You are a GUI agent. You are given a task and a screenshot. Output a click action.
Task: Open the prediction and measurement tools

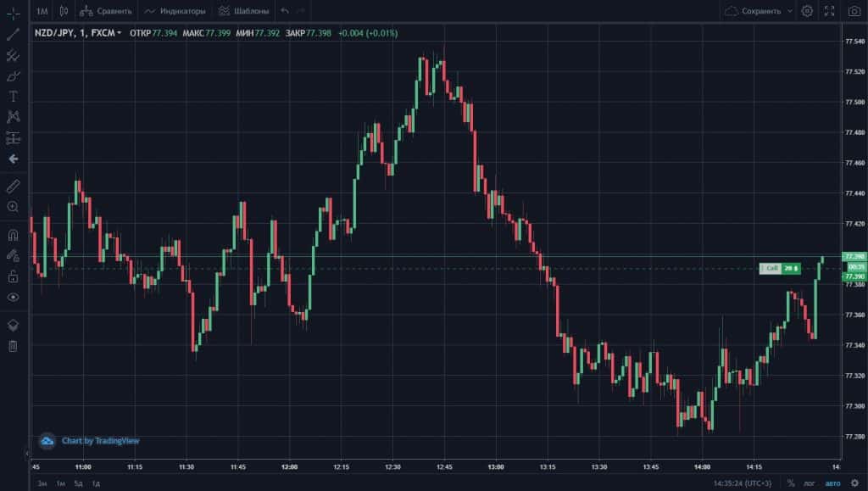(x=13, y=138)
